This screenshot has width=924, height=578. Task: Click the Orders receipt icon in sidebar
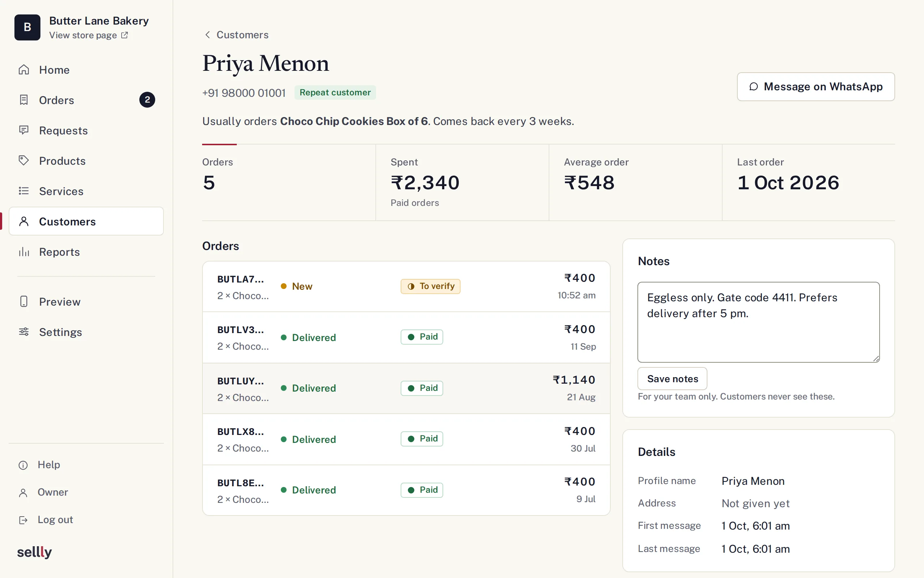(x=24, y=100)
